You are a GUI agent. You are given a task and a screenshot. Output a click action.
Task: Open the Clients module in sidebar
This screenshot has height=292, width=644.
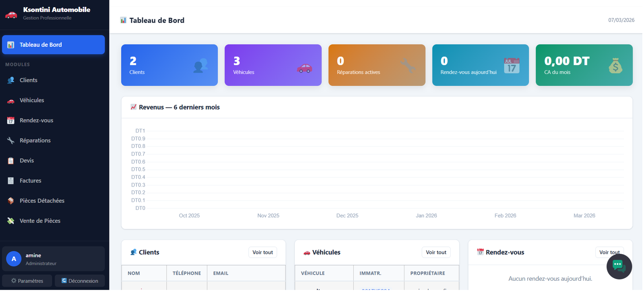(28, 80)
